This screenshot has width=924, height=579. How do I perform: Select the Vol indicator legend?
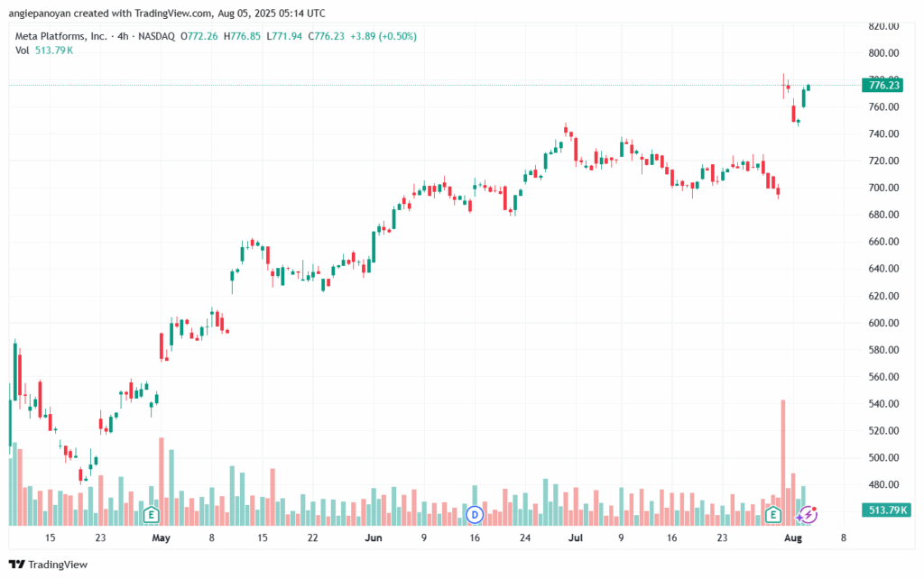tap(23, 51)
